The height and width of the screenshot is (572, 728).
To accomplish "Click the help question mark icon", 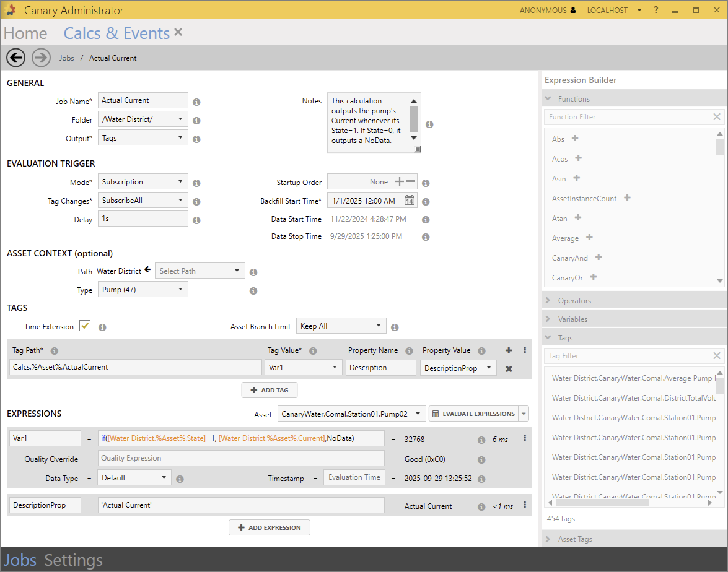I will [x=656, y=10].
